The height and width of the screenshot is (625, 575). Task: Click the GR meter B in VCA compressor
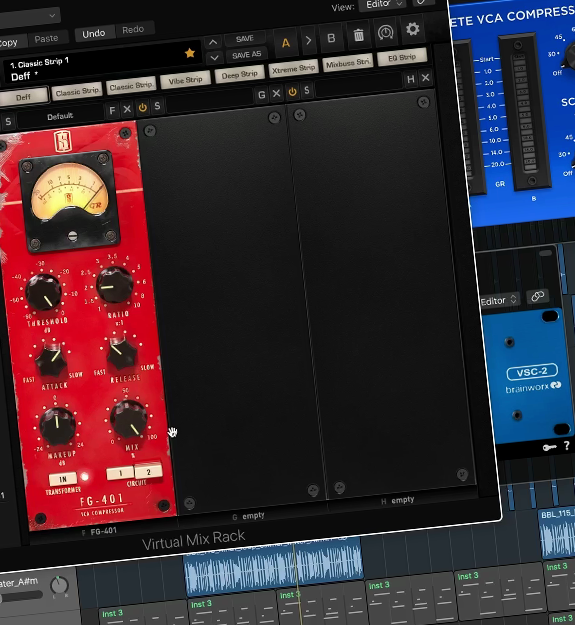point(525,112)
